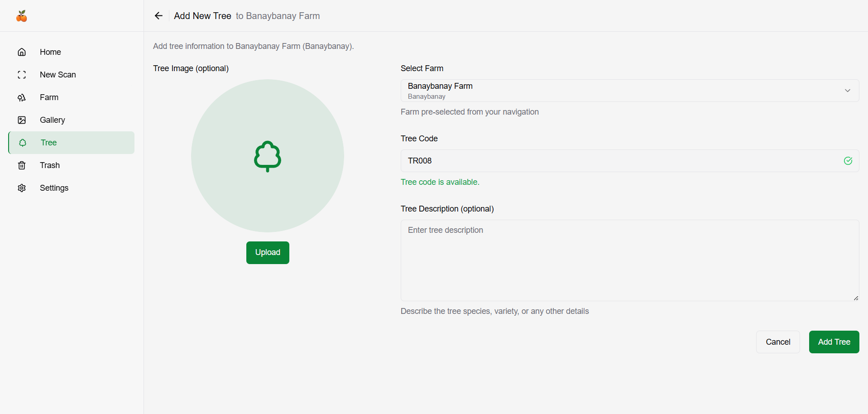Click the circular tree image placeholder
The width and height of the screenshot is (868, 414).
pos(267,156)
